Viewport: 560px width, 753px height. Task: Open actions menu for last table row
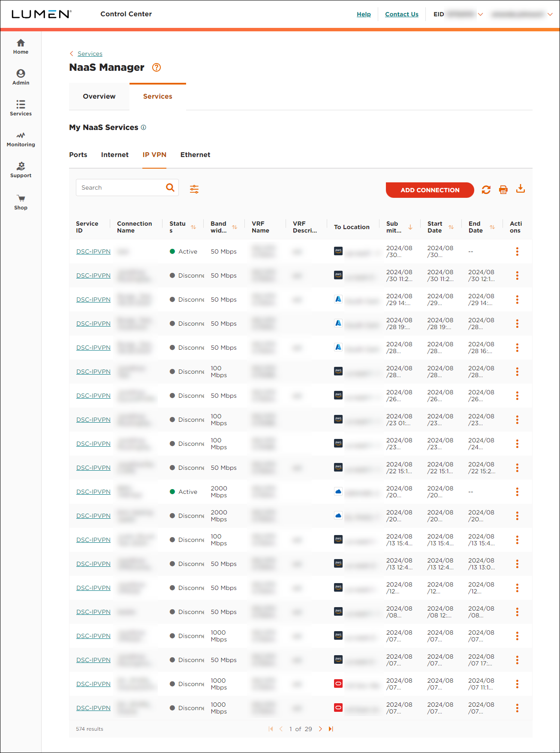tap(517, 708)
